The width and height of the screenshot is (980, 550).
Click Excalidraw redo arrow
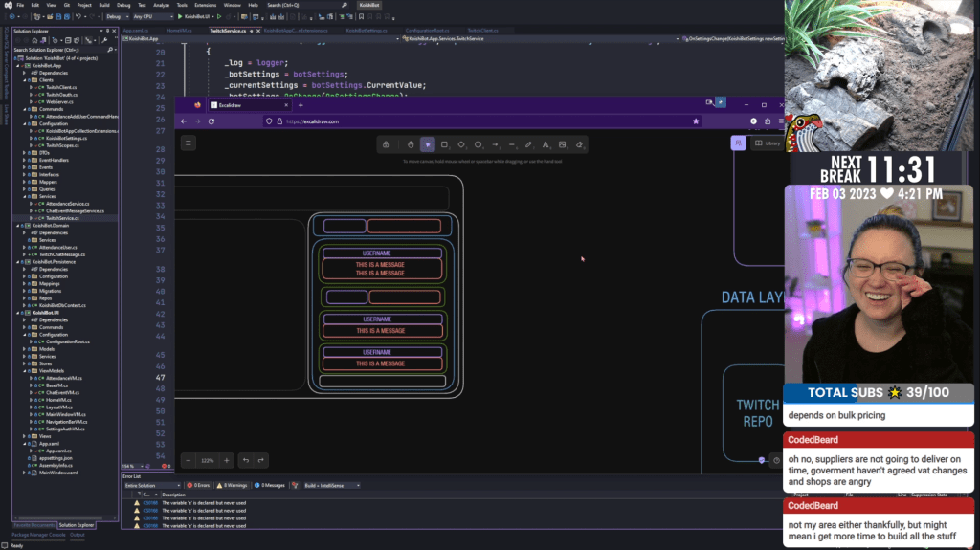pyautogui.click(x=260, y=461)
